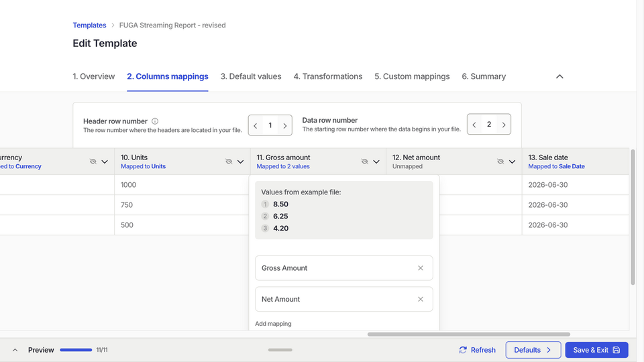This screenshot has width=644, height=362.
Task: Switch to the 4. Transformations tab
Action: point(328,76)
